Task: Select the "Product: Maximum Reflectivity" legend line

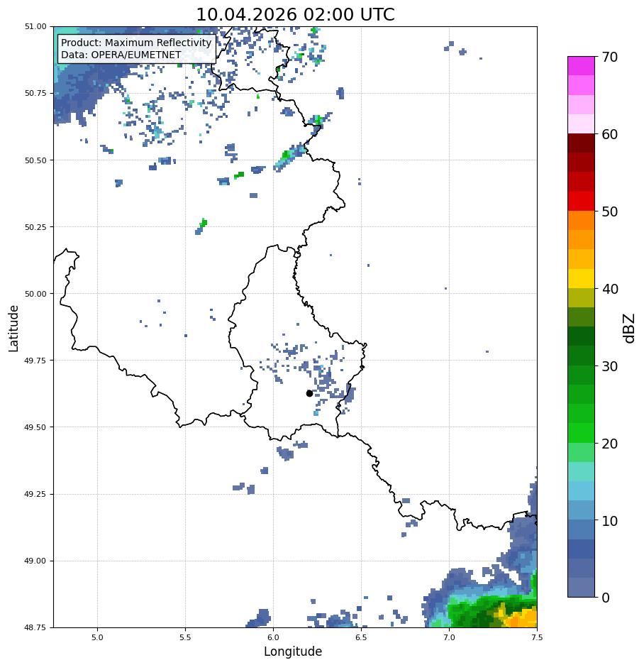Action: (136, 43)
